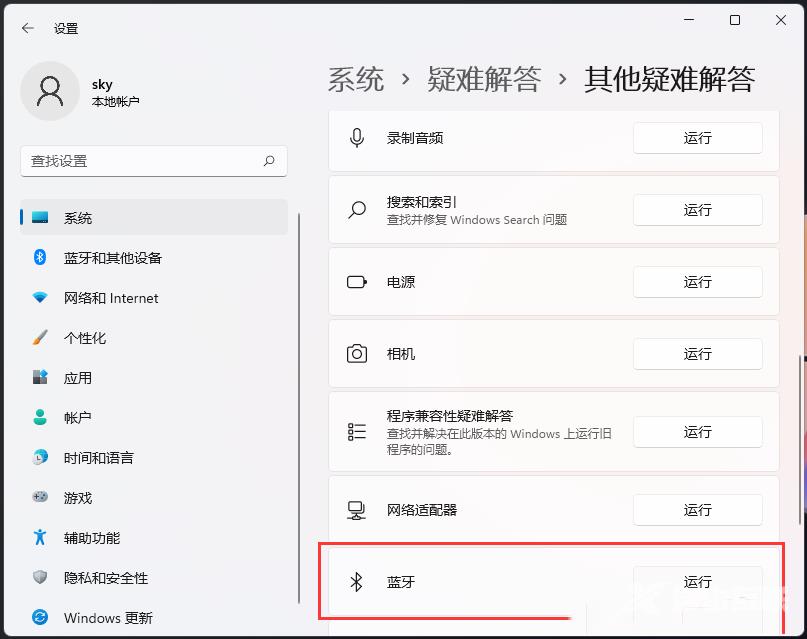Click the Bluetooth icon in the highlighted row
This screenshot has width=807, height=639.
click(x=357, y=582)
